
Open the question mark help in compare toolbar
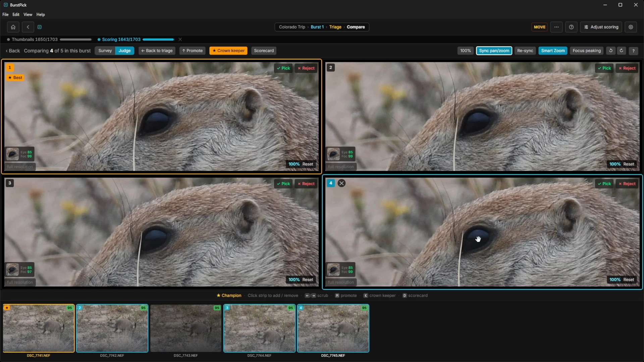click(x=633, y=51)
